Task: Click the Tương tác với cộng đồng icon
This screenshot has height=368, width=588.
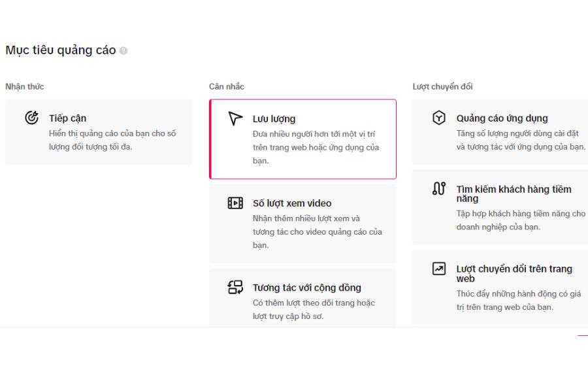Action: point(235,288)
